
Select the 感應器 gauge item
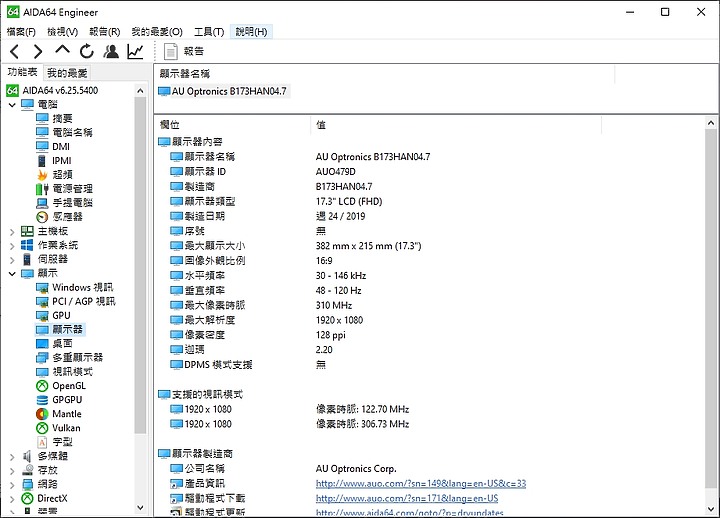[59, 217]
